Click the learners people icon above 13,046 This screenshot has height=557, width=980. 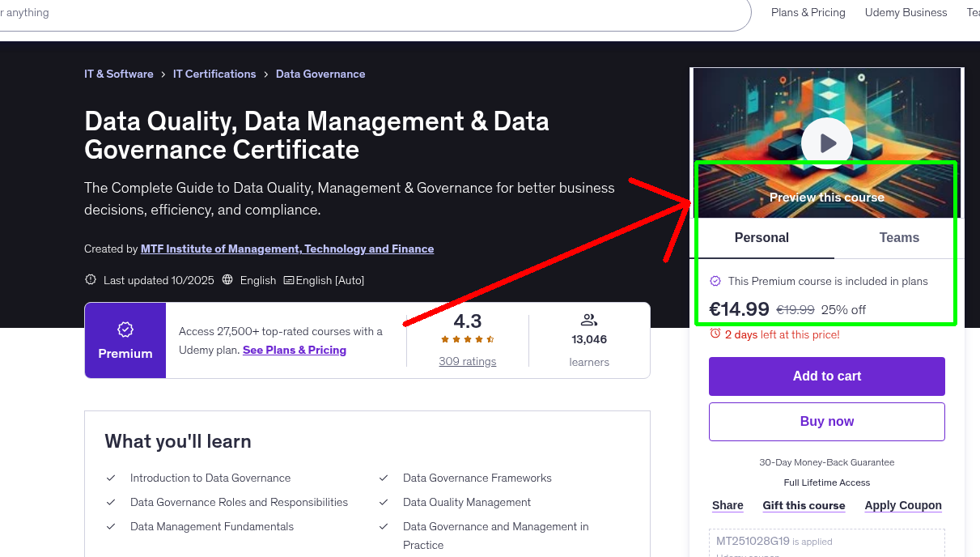[589, 319]
